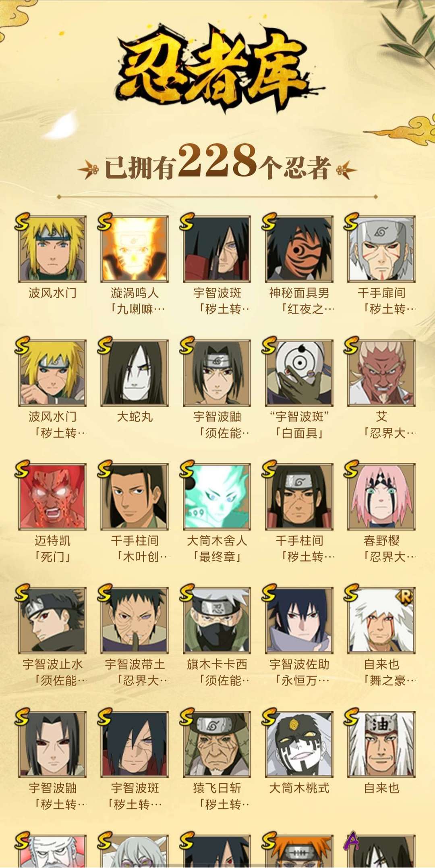Tap the 自来也 portrait with 油 headband
435x868 pixels.
tap(381, 744)
